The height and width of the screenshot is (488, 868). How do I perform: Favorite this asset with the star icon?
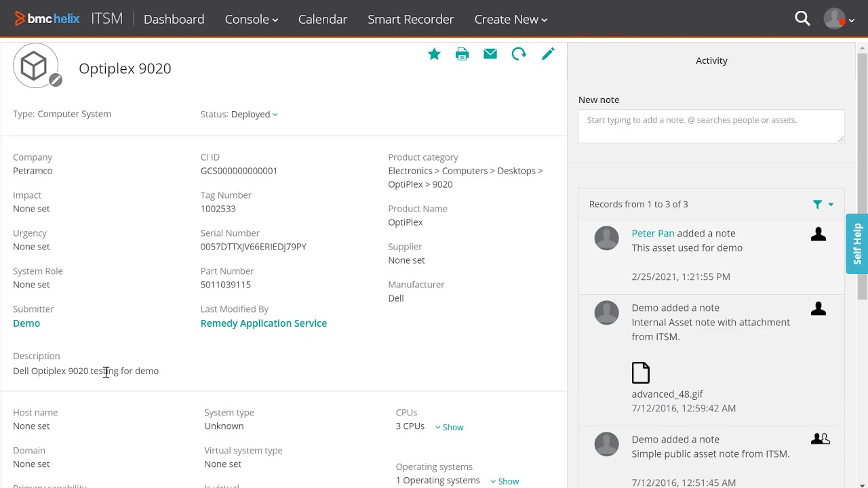click(x=434, y=54)
